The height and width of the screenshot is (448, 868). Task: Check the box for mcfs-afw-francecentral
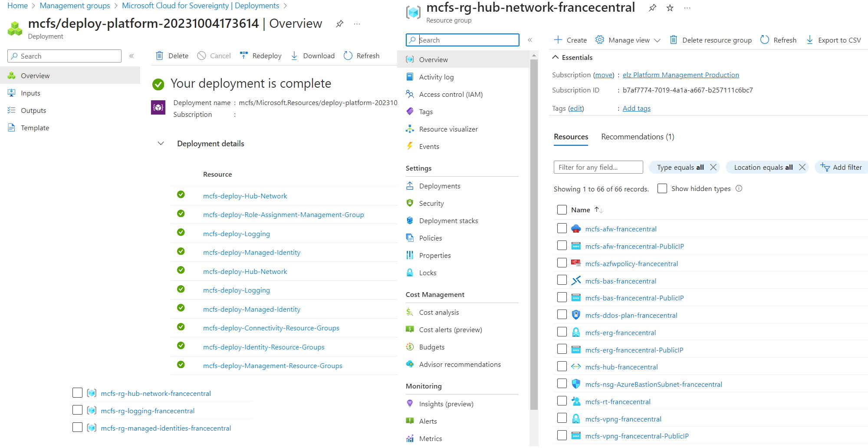562,228
